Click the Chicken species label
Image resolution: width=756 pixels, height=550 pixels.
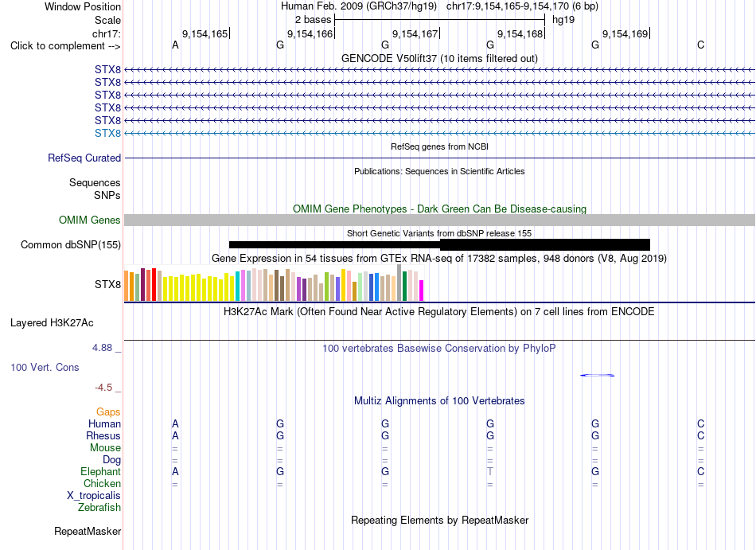(x=102, y=483)
